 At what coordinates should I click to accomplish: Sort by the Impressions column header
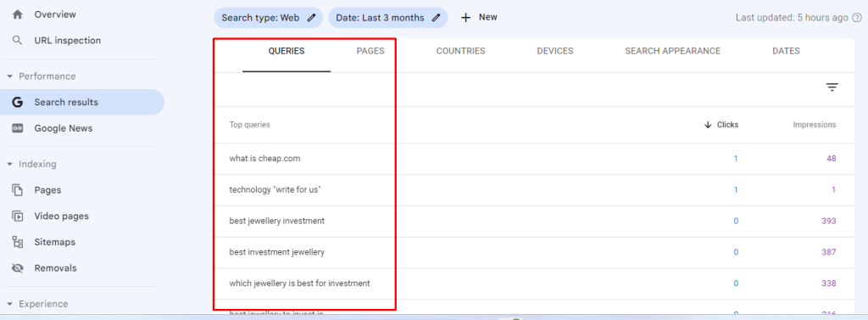click(x=815, y=125)
